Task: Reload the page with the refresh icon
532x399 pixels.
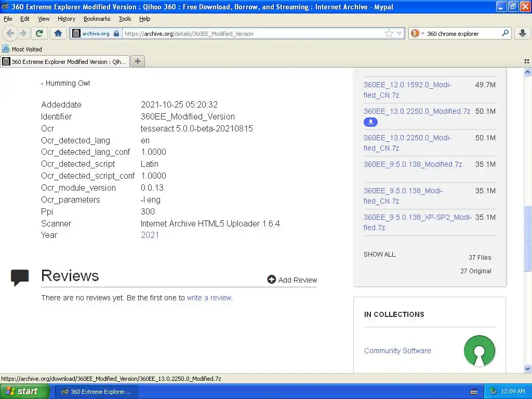Action: coord(39,33)
